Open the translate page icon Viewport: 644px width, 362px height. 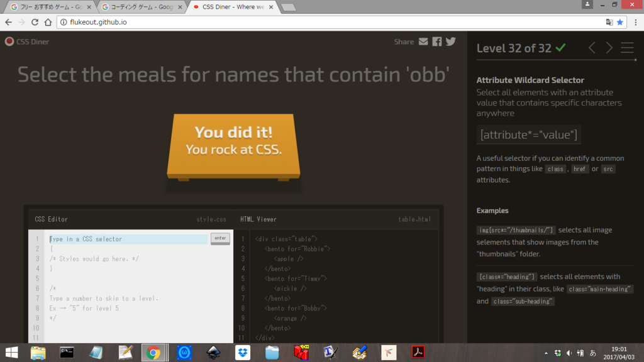pos(609,22)
